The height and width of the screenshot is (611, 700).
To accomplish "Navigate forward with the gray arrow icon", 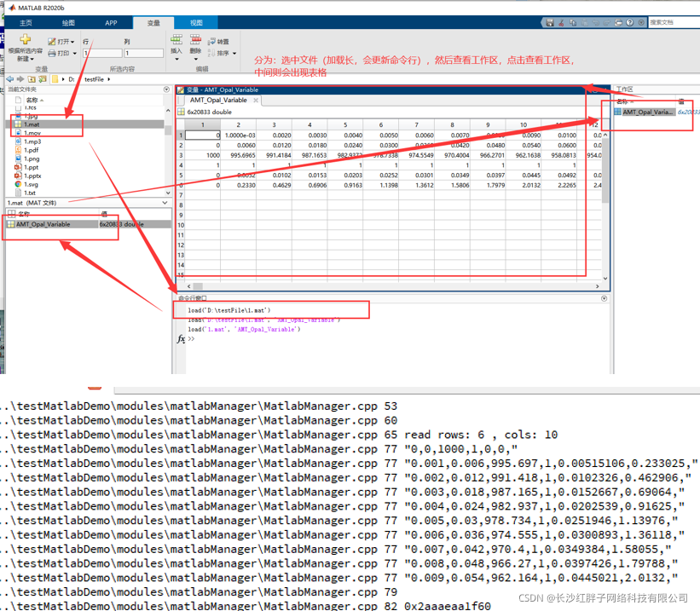I will [20, 79].
